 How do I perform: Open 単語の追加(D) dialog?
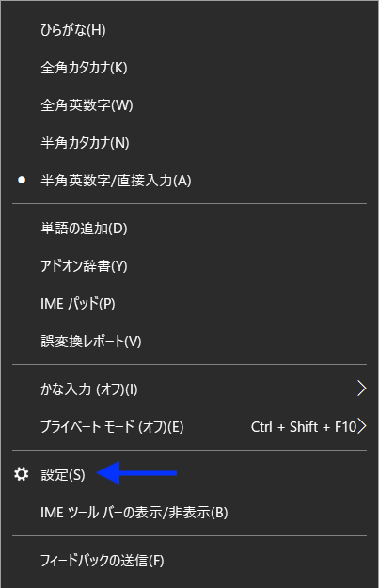click(189, 228)
